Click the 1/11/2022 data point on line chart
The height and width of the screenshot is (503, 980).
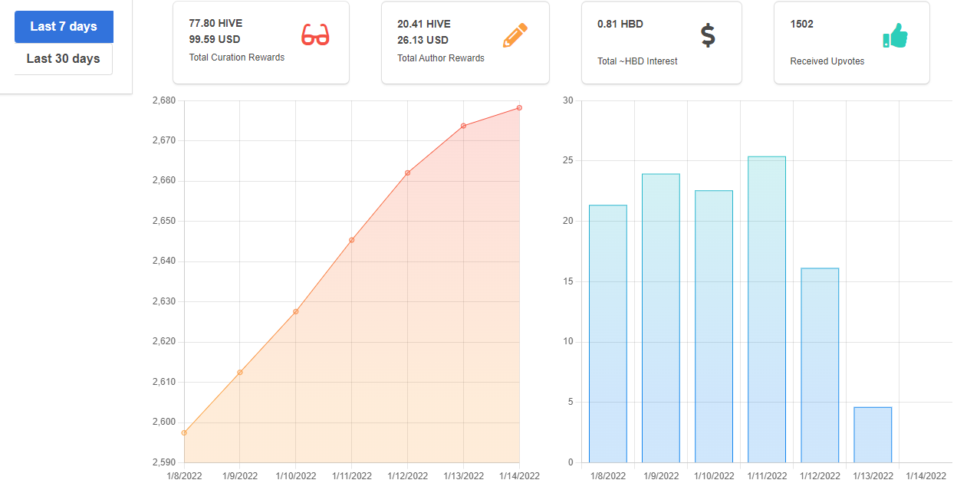pyautogui.click(x=352, y=240)
